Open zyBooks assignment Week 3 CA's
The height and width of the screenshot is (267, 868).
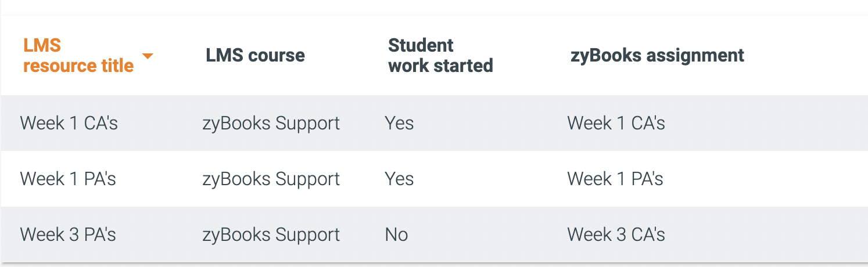[616, 234]
